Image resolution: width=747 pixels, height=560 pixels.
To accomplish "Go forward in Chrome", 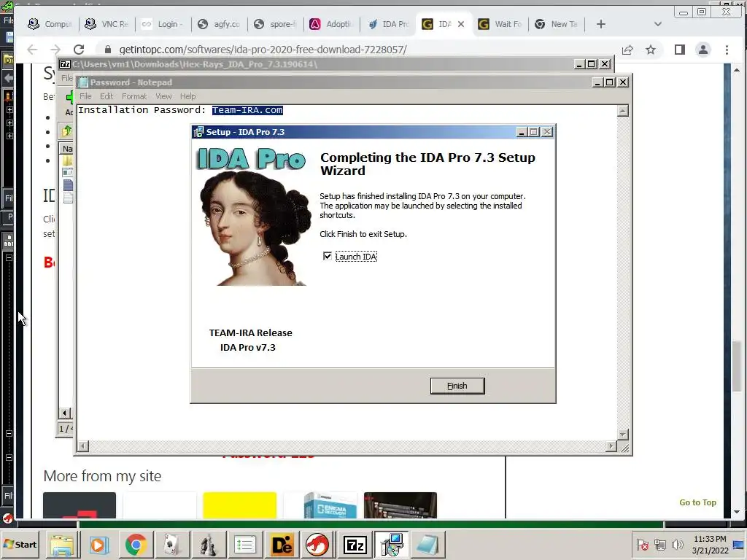I will (55, 50).
